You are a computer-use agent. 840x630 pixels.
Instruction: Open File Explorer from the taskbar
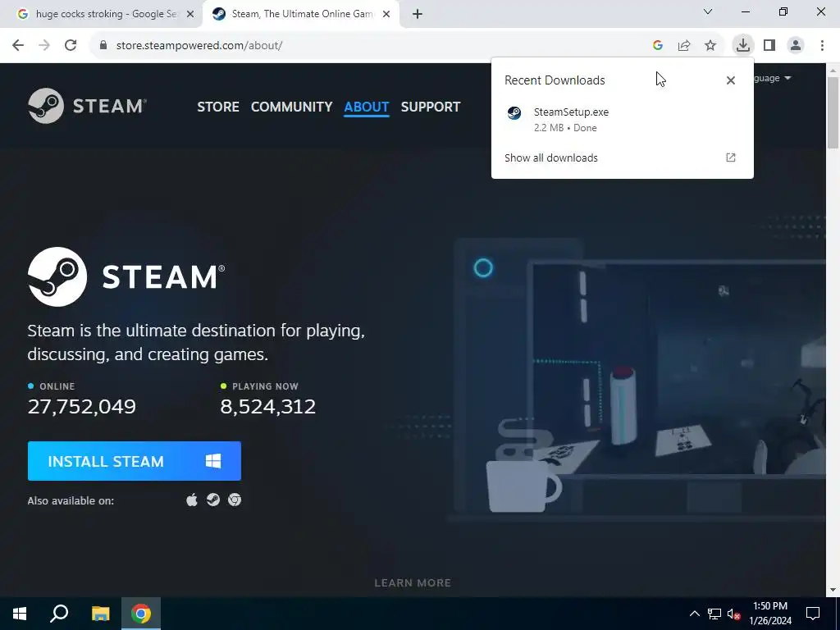[100, 614]
